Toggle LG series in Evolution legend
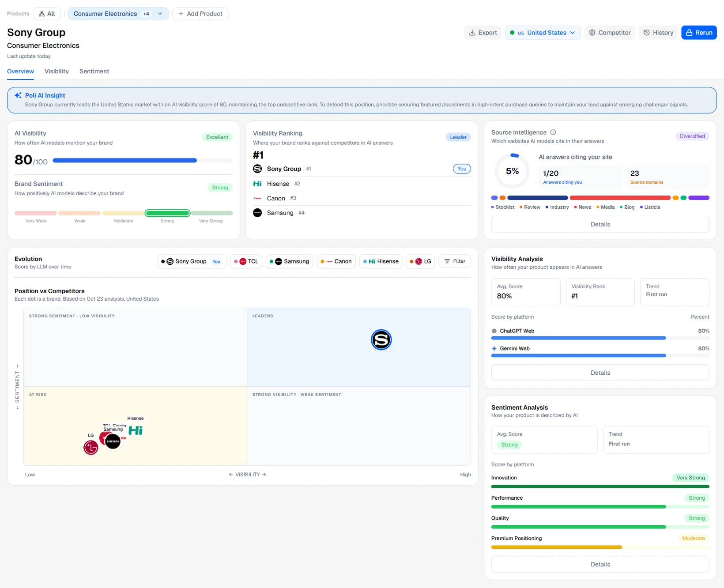The width and height of the screenshot is (724, 588). [420, 261]
